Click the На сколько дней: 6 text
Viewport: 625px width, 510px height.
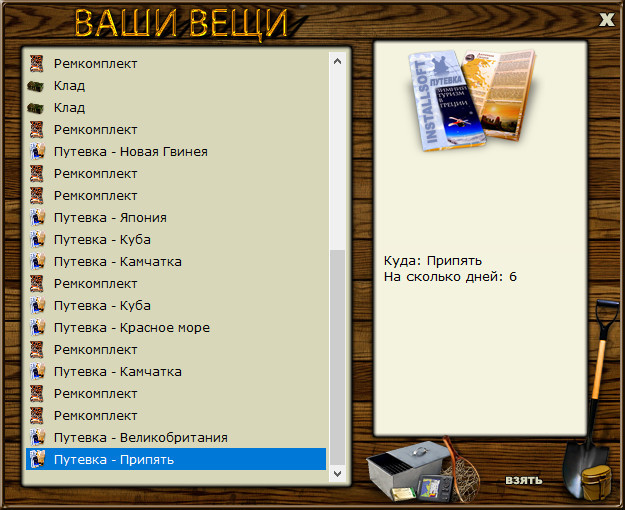point(450,277)
